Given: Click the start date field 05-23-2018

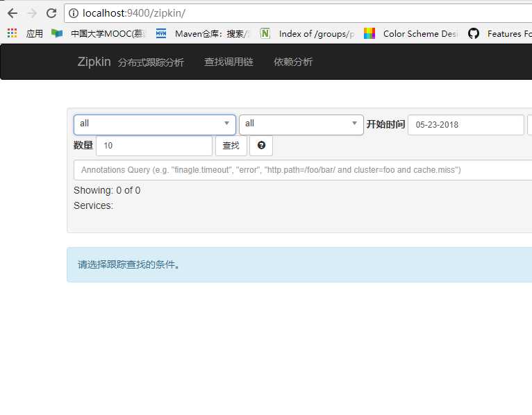Looking at the screenshot, I should [x=466, y=125].
